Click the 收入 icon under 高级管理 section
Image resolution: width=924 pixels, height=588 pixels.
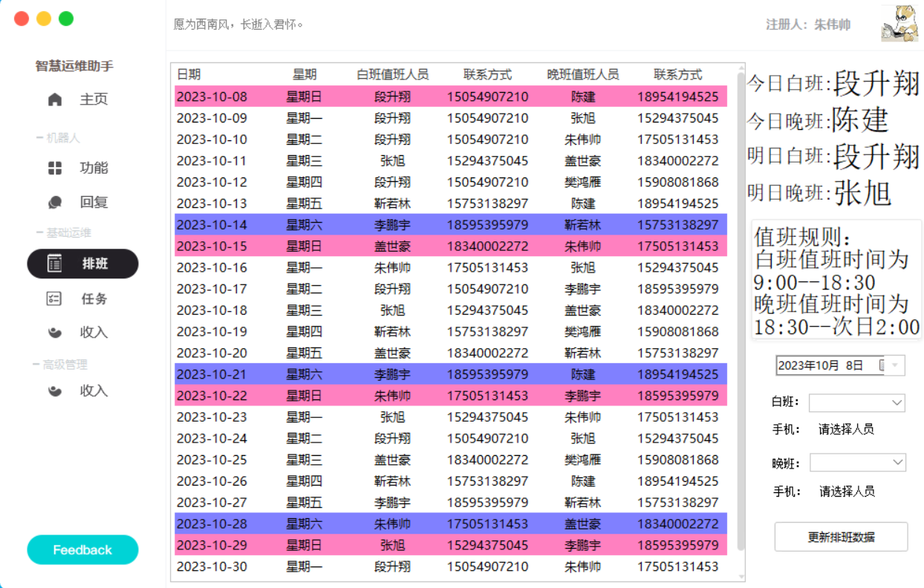pyautogui.click(x=55, y=391)
